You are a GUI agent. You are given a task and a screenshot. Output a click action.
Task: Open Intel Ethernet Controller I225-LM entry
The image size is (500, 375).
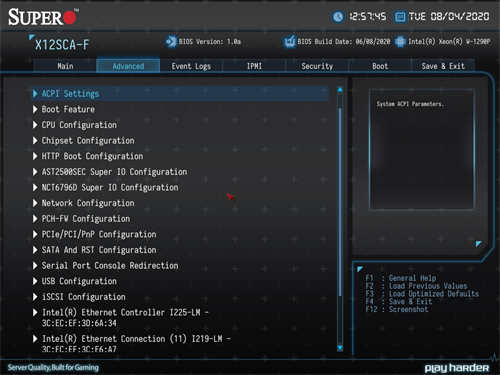(x=180, y=317)
